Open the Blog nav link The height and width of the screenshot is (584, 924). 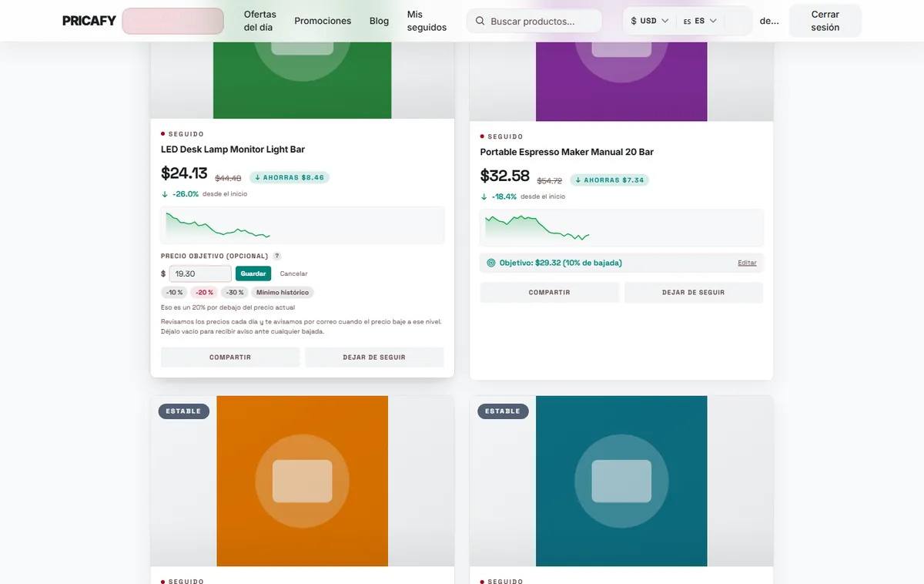coord(379,21)
